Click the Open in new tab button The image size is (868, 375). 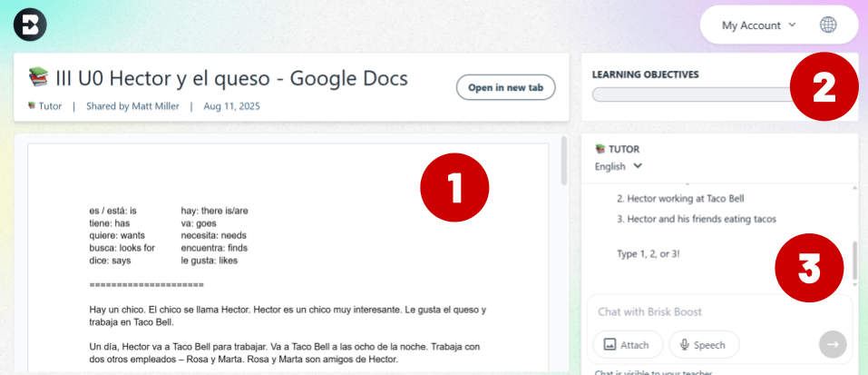tap(505, 87)
